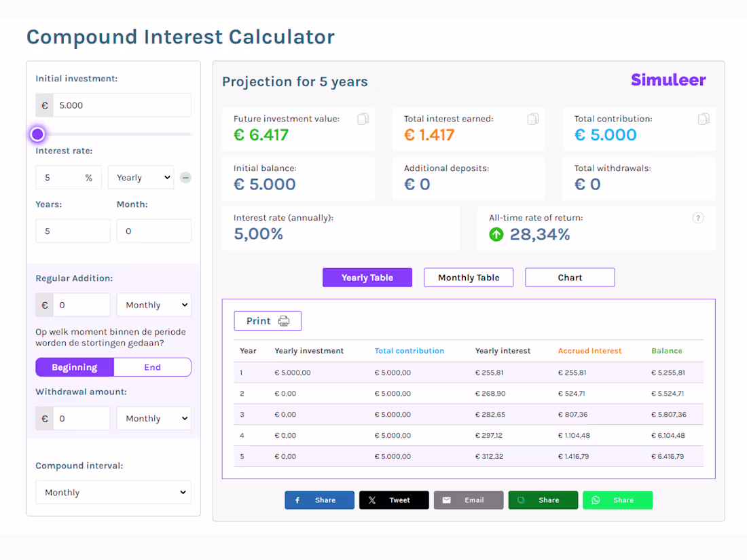Click yearly investment € 5.000,00 in year 1
The height and width of the screenshot is (560, 747).
click(293, 373)
